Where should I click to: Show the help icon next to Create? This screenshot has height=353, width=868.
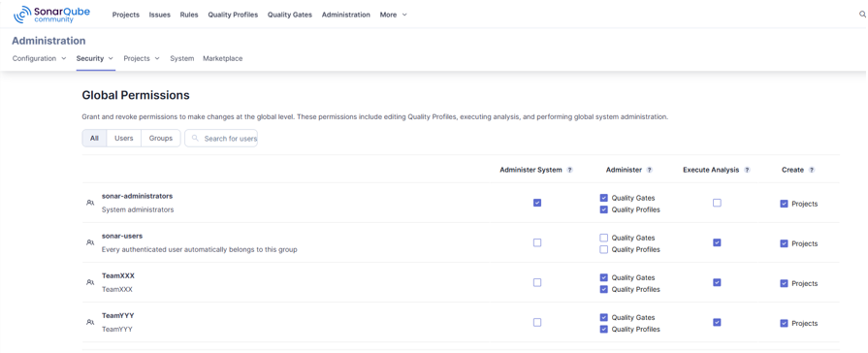[812, 171]
